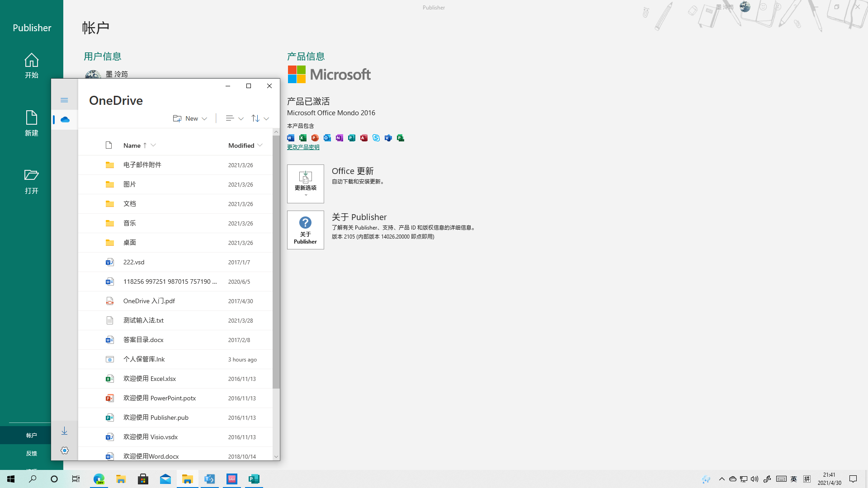868x488 pixels.
Task: Open Microsoft Store from taskbar
Action: point(143,479)
